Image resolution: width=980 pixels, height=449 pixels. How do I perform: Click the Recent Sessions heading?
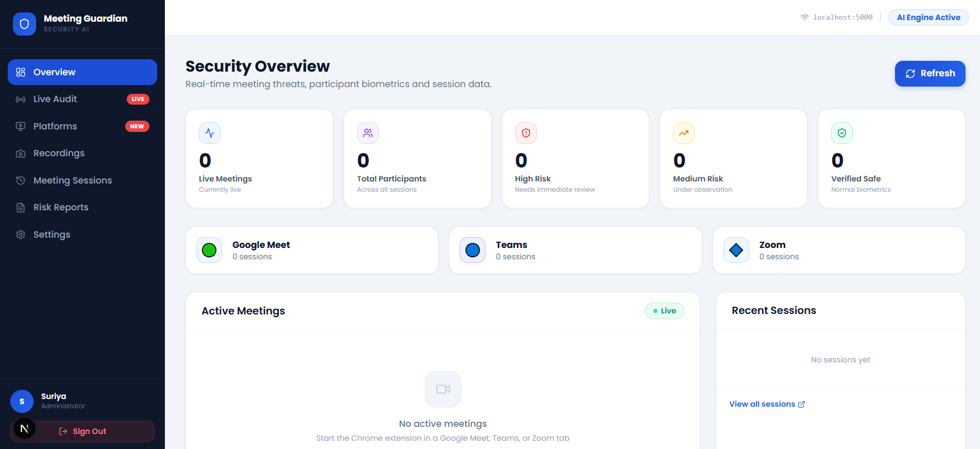tap(774, 310)
